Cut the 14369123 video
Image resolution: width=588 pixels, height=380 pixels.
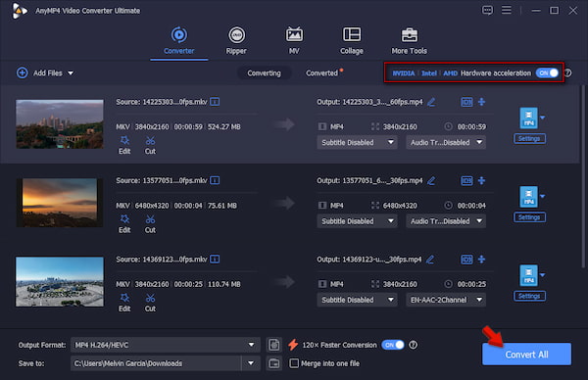[150, 303]
